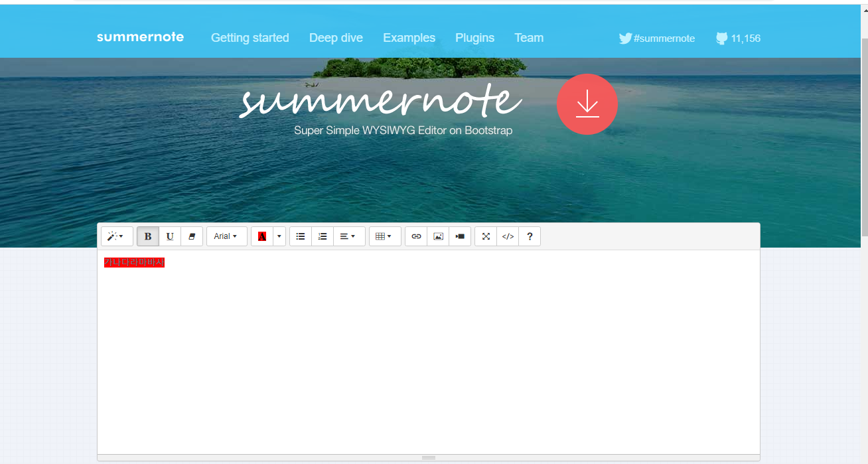Go to the Plugins page
The image size is (868, 464).
click(474, 38)
